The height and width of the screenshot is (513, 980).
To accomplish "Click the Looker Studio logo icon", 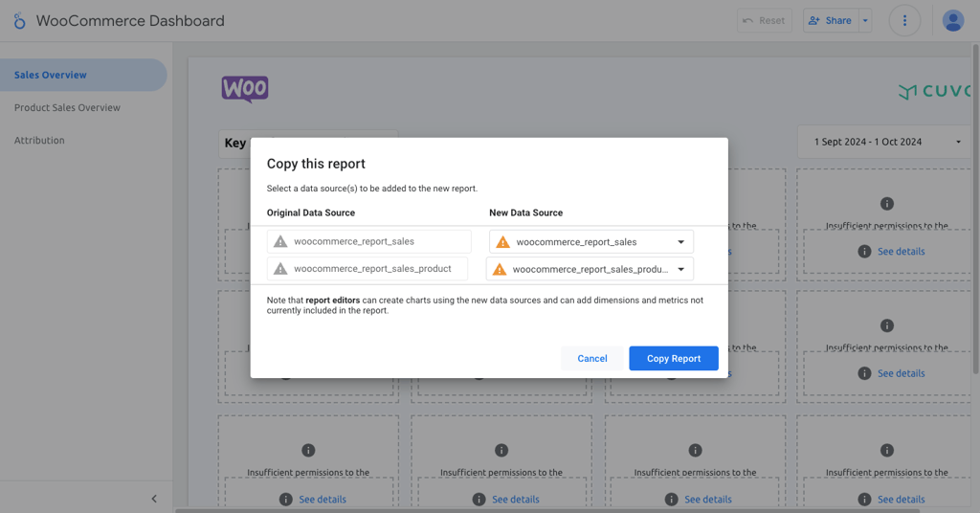I will 19,20.
